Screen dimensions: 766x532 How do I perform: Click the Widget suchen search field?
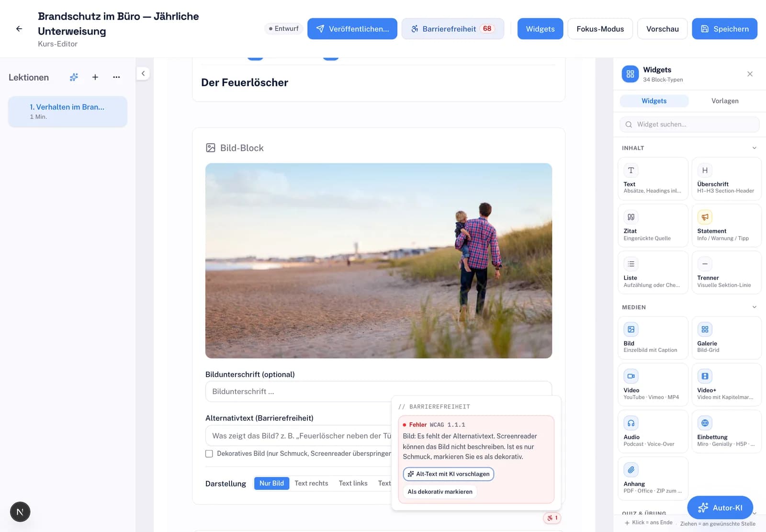[x=689, y=125]
